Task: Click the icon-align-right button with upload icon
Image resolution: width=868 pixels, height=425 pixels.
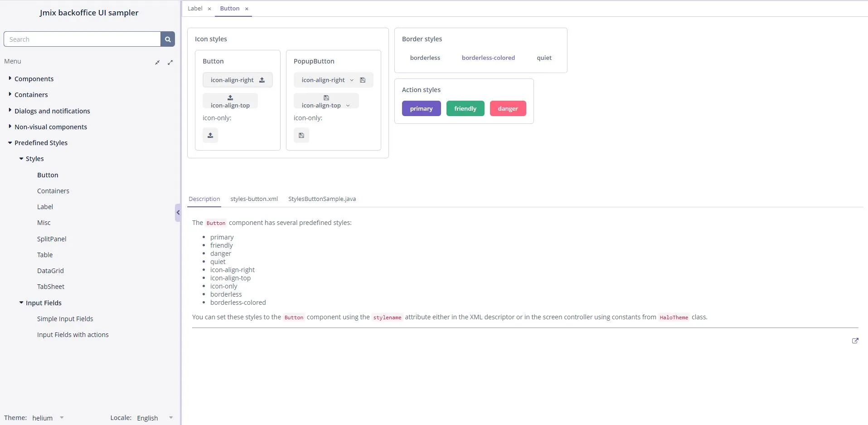Action: [238, 80]
